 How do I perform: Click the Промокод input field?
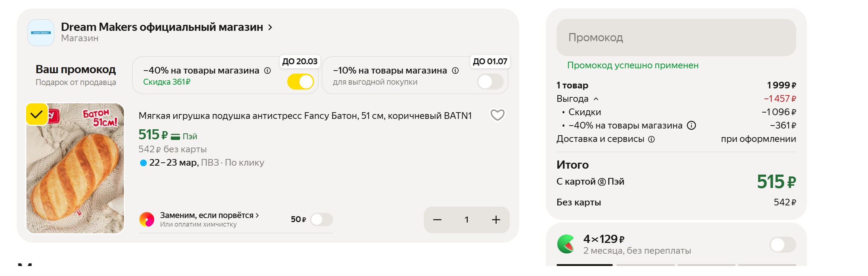point(676,38)
